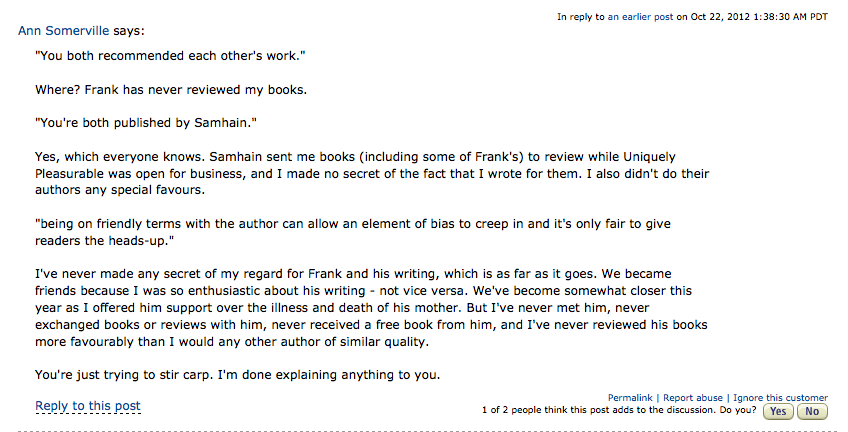Screen dimensions: 848x432
Task: Click the quote 'You both recommended each other's work.'
Action: click(170, 56)
